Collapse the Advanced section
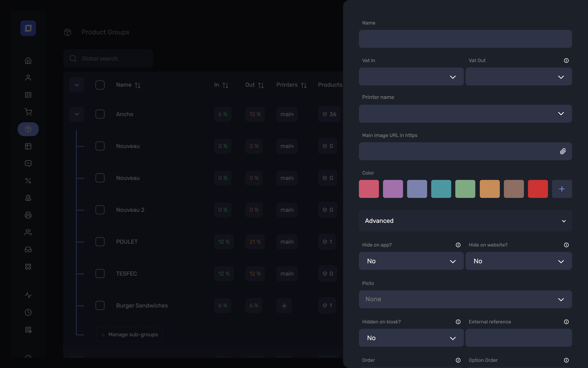Image resolution: width=588 pixels, height=368 pixels. [x=465, y=221]
